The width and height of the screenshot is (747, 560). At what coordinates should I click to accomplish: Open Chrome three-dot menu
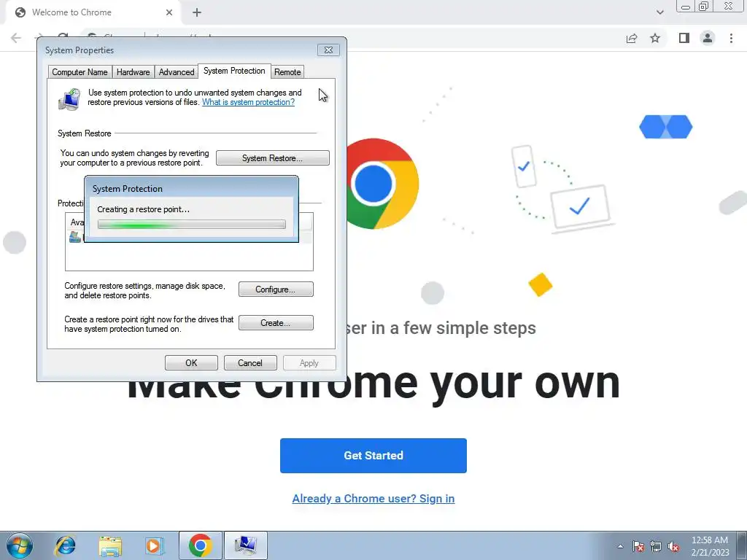[x=731, y=38]
